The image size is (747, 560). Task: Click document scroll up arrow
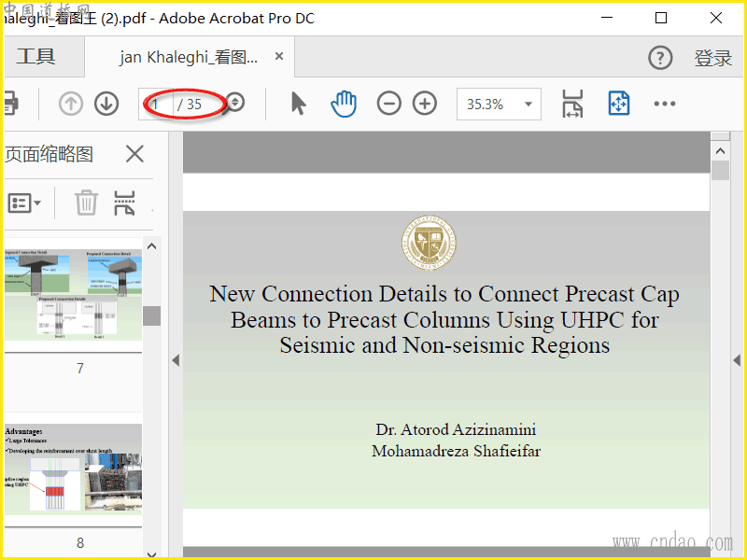point(720,151)
